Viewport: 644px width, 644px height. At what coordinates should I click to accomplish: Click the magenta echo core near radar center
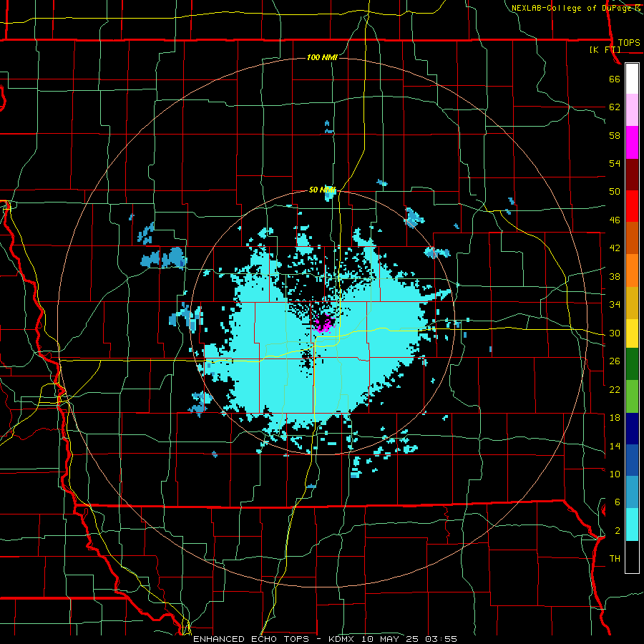325,323
